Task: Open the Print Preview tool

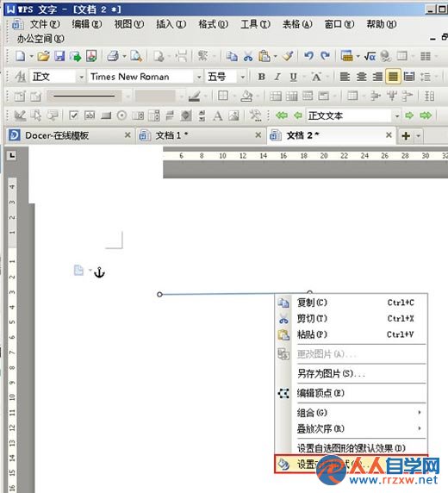Action: tap(136, 56)
